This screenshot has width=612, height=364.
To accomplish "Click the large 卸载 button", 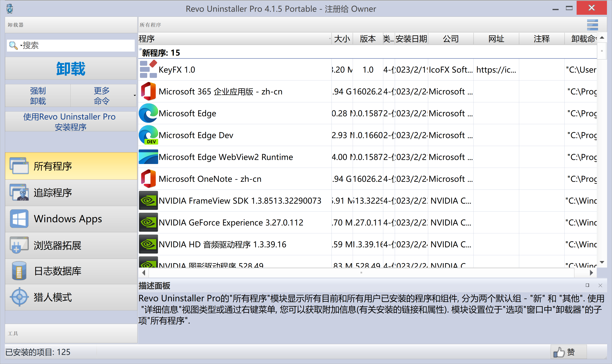I will point(71,68).
